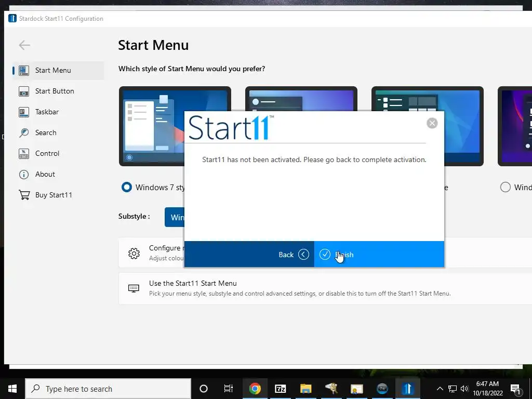Open 7-Zip from the taskbar
Screen dimensions: 532x399
pyautogui.click(x=280, y=389)
